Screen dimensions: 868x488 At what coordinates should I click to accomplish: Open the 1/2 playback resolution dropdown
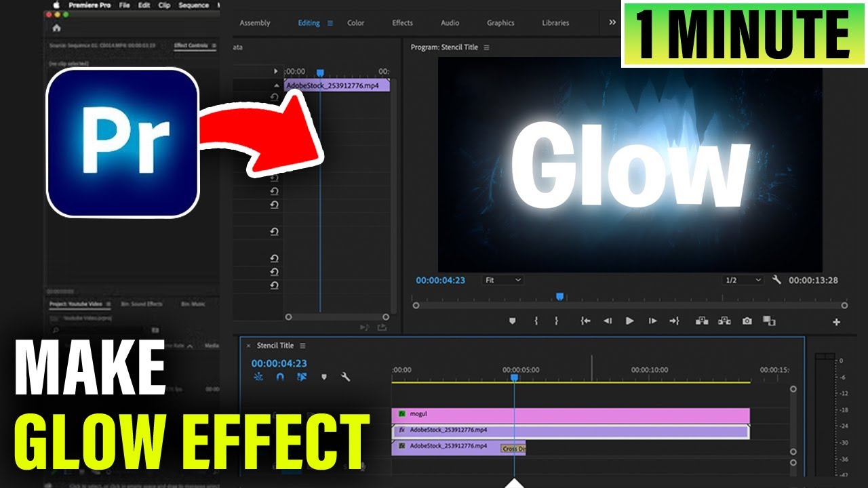coord(743,280)
